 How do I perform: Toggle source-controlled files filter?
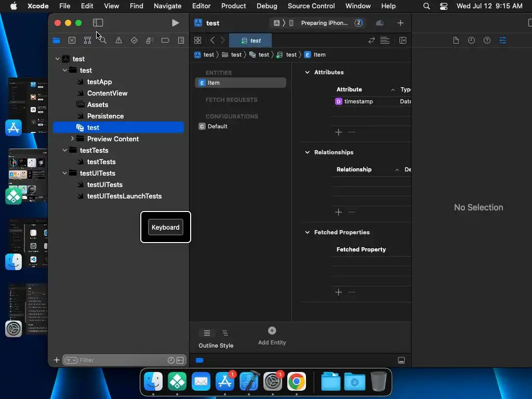[180, 360]
